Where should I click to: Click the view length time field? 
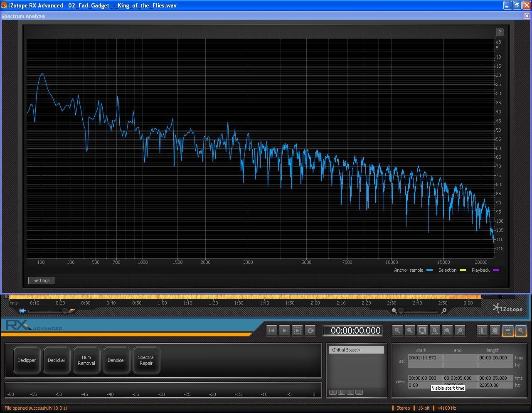495,378
